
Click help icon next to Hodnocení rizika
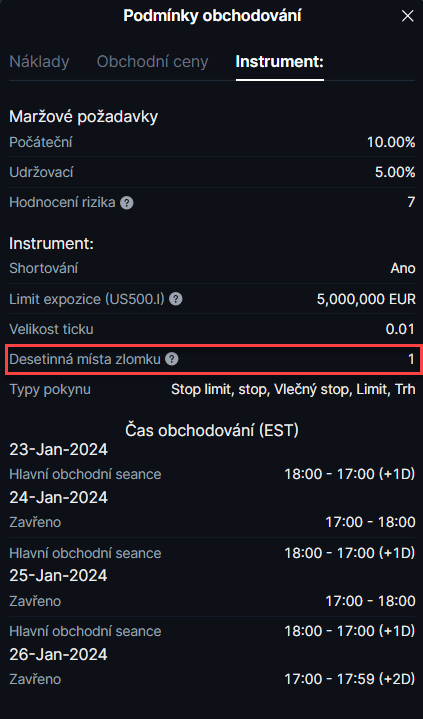coord(127,203)
